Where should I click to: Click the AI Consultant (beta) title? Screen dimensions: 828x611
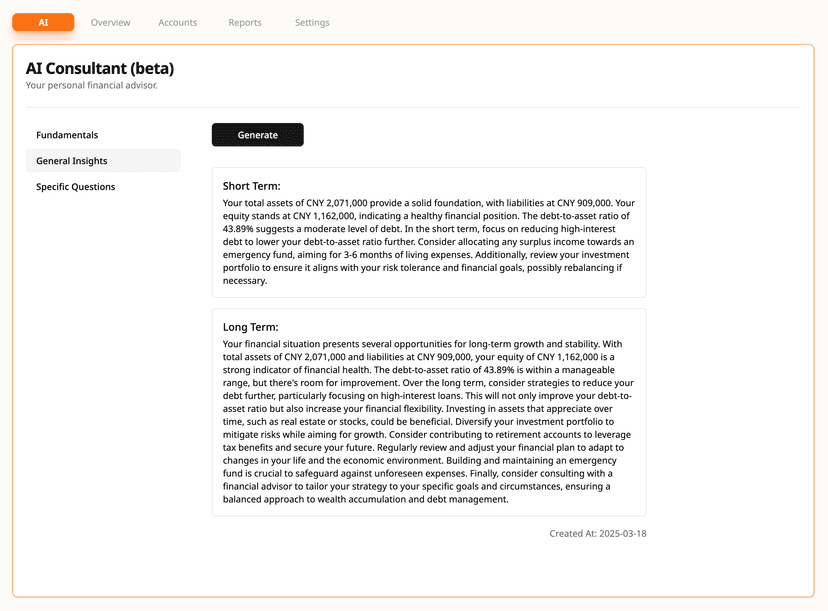(x=100, y=68)
